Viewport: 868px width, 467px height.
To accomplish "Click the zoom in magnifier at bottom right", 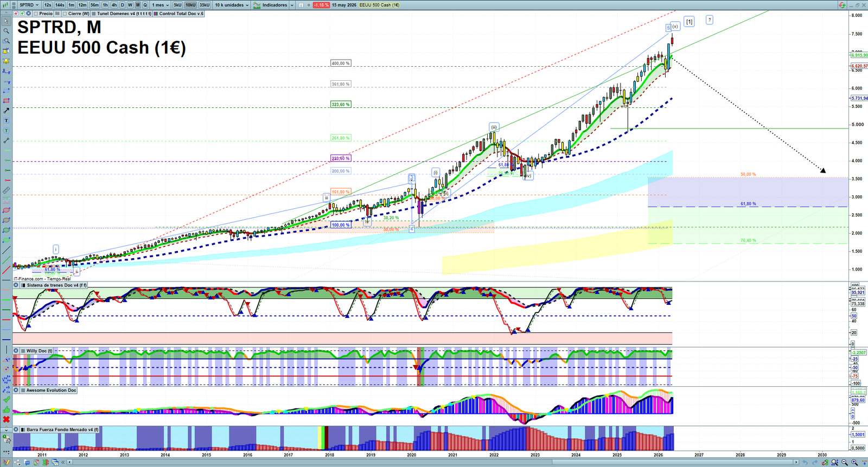I will [854, 462].
